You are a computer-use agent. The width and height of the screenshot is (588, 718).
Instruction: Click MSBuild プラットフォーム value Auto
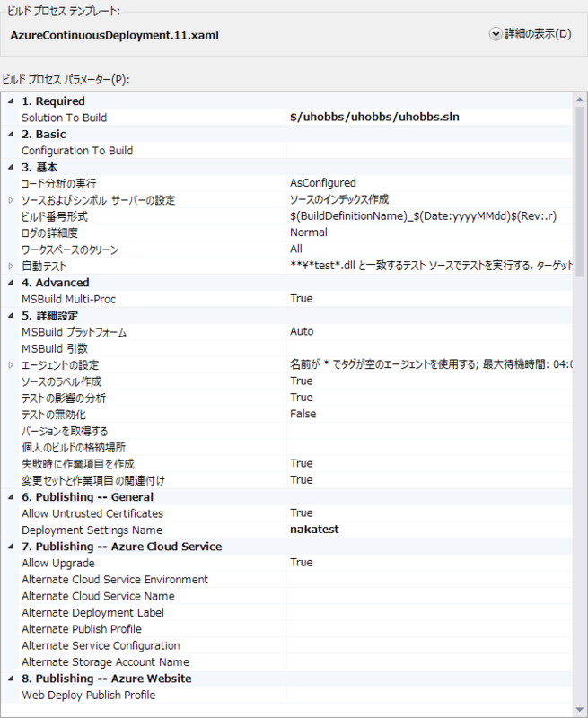pos(302,331)
